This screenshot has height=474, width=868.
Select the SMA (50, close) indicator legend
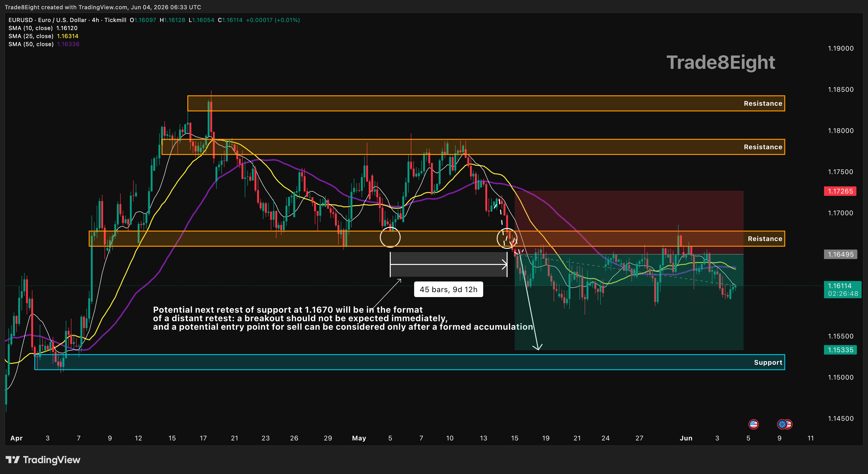[44, 44]
